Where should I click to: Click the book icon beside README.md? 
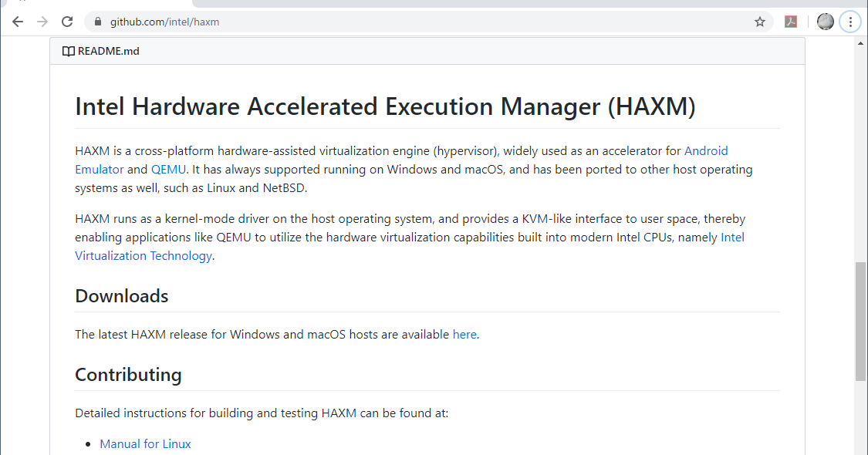coord(68,50)
